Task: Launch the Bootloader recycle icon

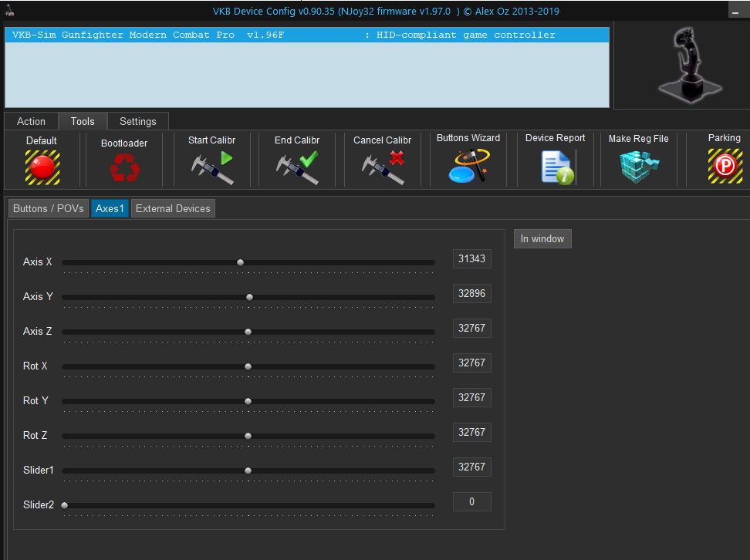Action: pyautogui.click(x=123, y=167)
